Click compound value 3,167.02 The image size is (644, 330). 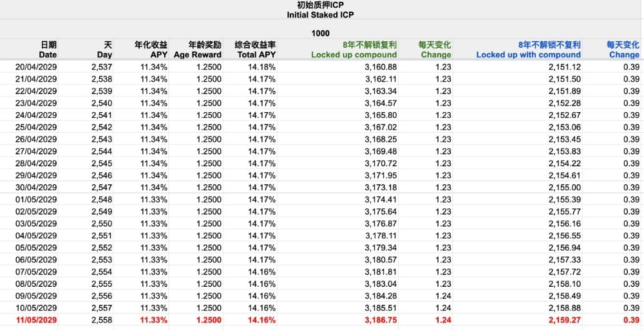pos(381,127)
